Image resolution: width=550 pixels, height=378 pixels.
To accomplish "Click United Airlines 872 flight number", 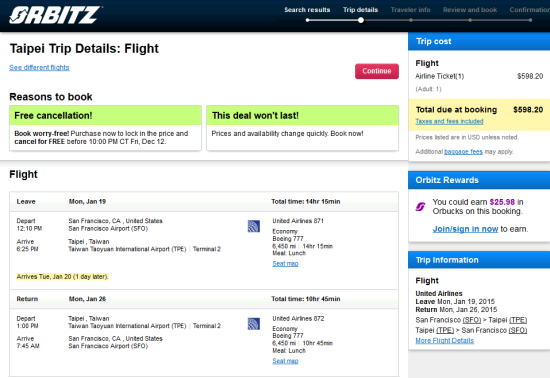I will click(x=298, y=318).
